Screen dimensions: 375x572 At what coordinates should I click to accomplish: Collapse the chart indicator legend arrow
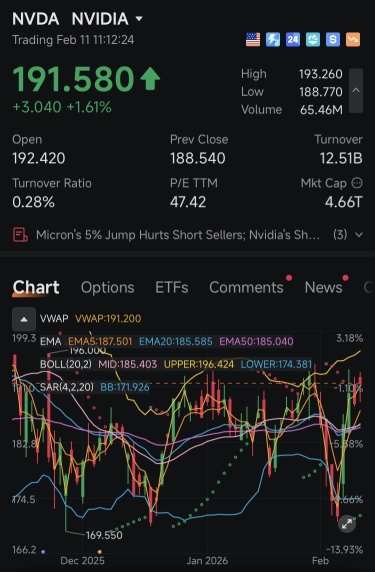tap(24, 319)
